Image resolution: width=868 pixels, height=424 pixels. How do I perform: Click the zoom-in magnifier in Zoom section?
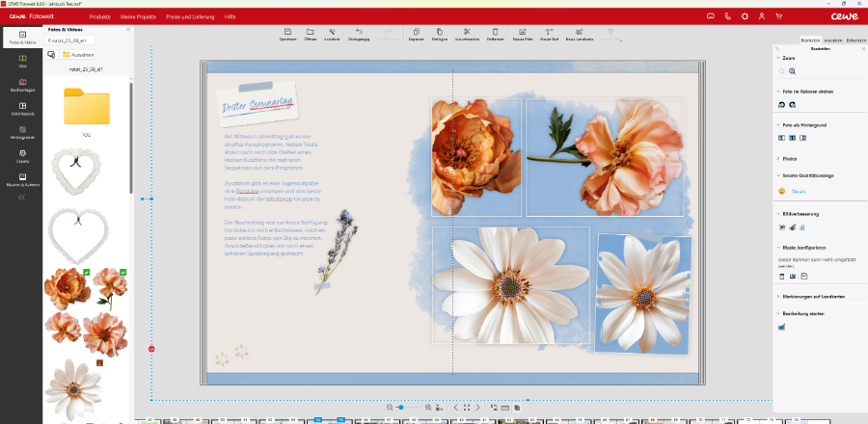(793, 71)
